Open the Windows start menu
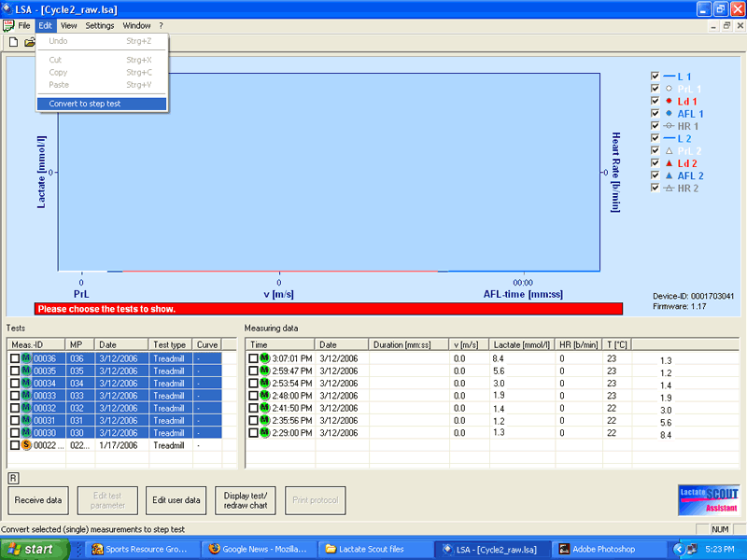The width and height of the screenshot is (747, 560). point(35,549)
